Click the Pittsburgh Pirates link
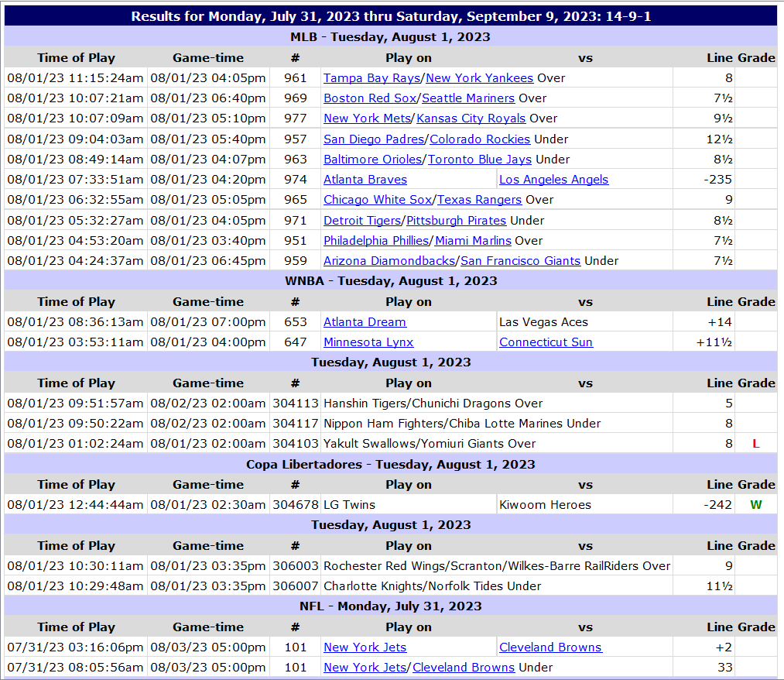 point(456,221)
